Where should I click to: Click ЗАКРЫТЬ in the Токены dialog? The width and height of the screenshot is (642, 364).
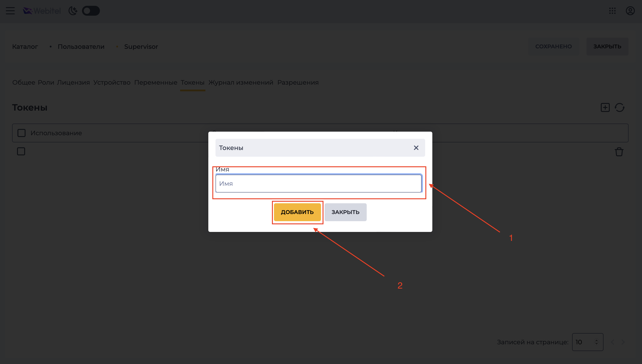346,212
